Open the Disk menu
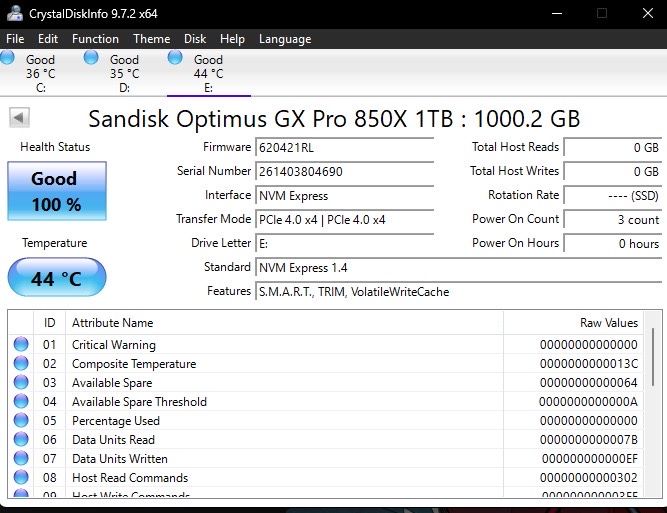The image size is (667, 513). (x=195, y=39)
